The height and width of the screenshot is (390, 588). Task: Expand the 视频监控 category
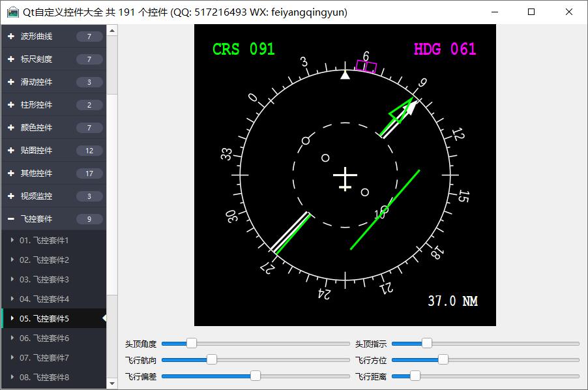37,196
